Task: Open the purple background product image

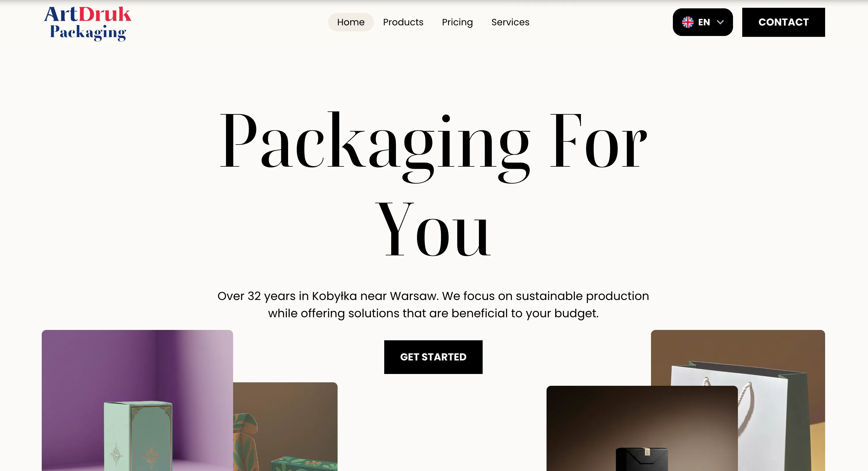Action: click(137, 400)
